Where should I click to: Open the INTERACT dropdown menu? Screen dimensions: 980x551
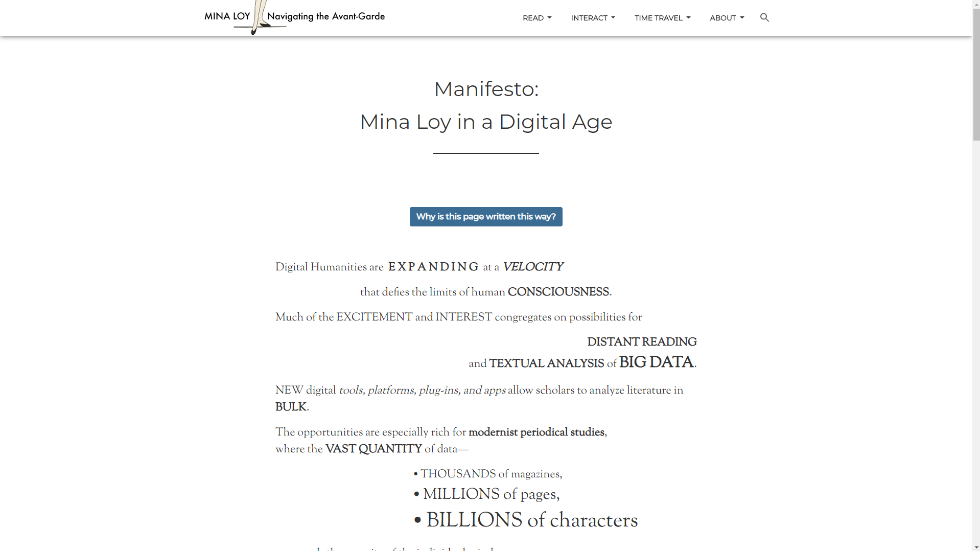point(593,18)
